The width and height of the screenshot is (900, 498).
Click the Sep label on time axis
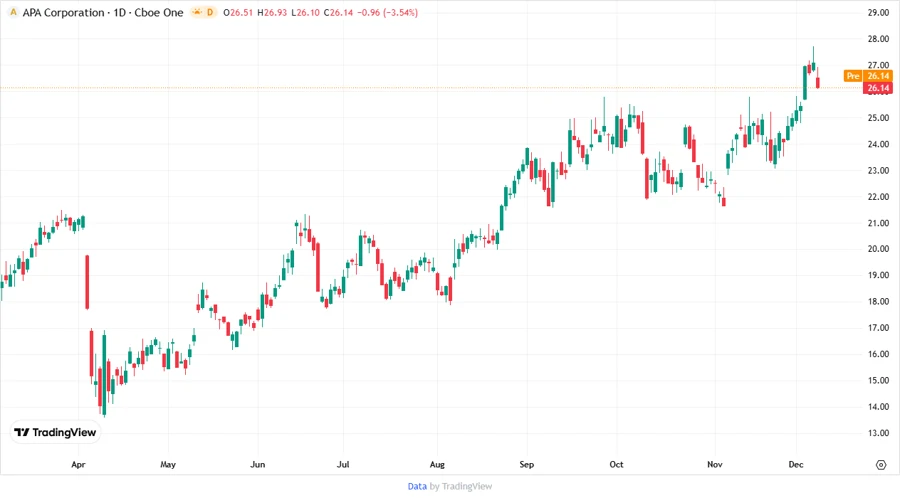coord(526,465)
